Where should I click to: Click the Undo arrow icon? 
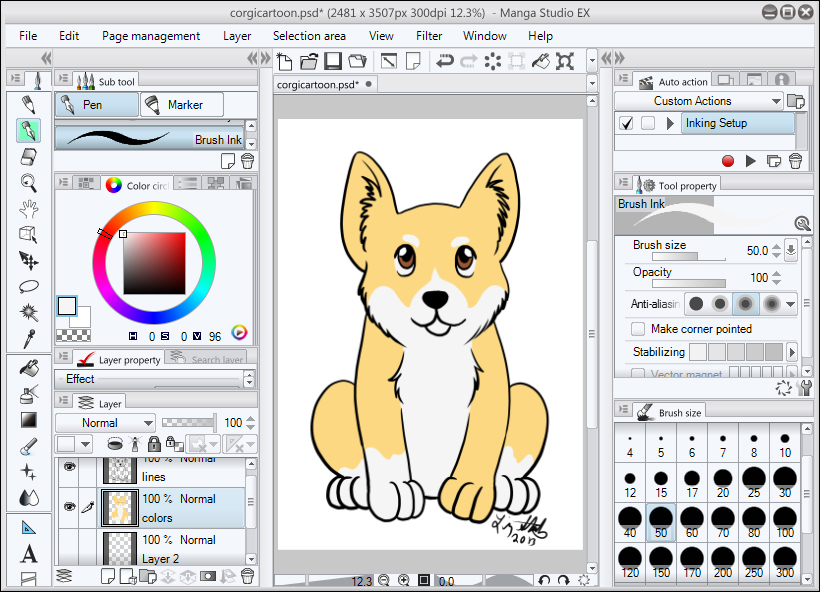click(445, 61)
